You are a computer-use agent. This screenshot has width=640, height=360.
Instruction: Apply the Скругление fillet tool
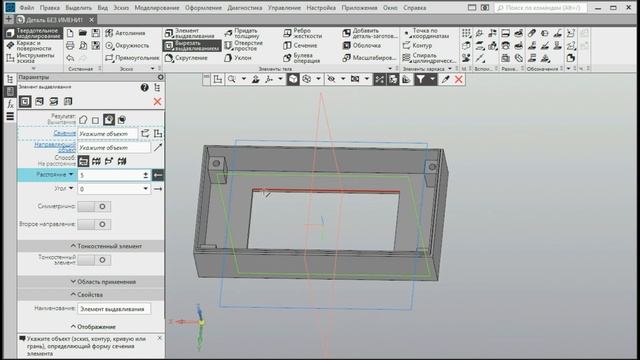tap(186, 58)
